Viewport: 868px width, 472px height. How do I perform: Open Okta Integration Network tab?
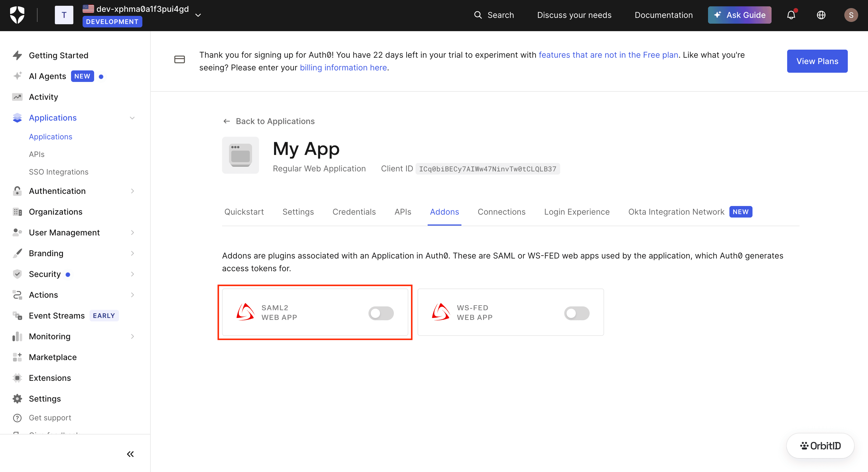[x=690, y=212]
